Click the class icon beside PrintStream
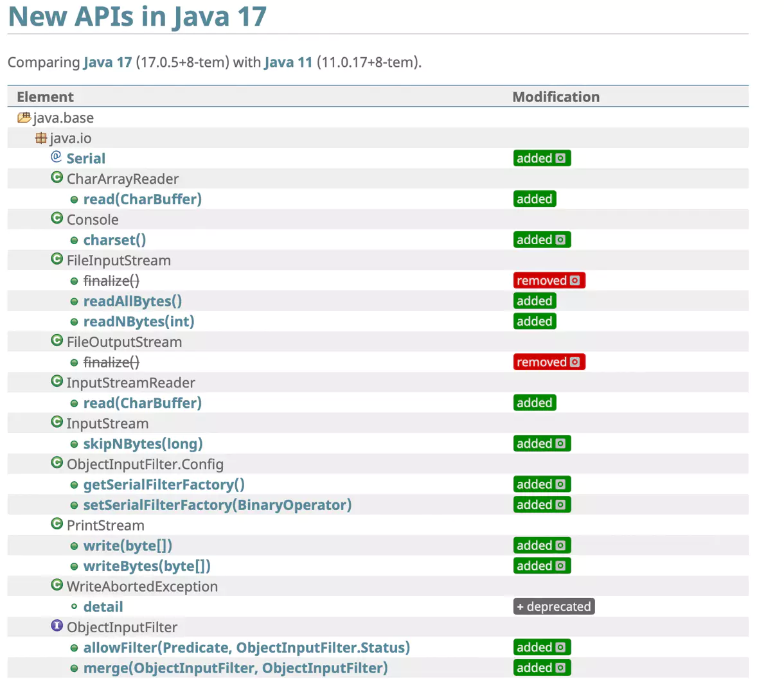The height and width of the screenshot is (679, 784). [57, 523]
